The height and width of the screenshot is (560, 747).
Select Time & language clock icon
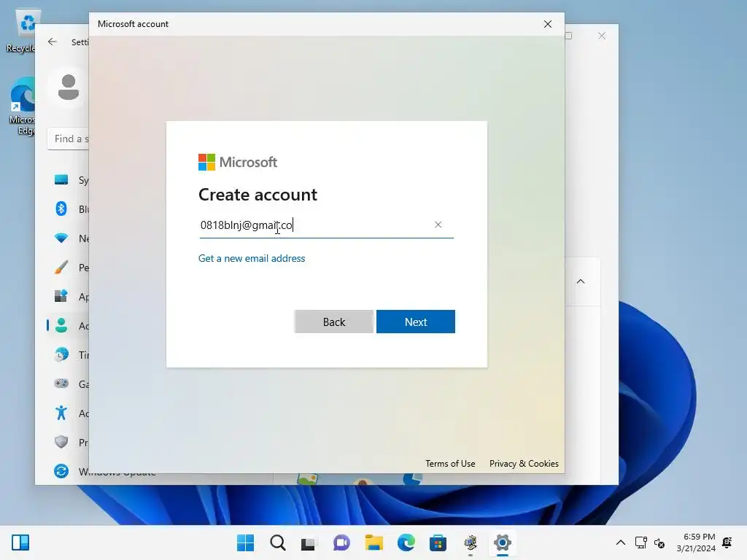61,355
